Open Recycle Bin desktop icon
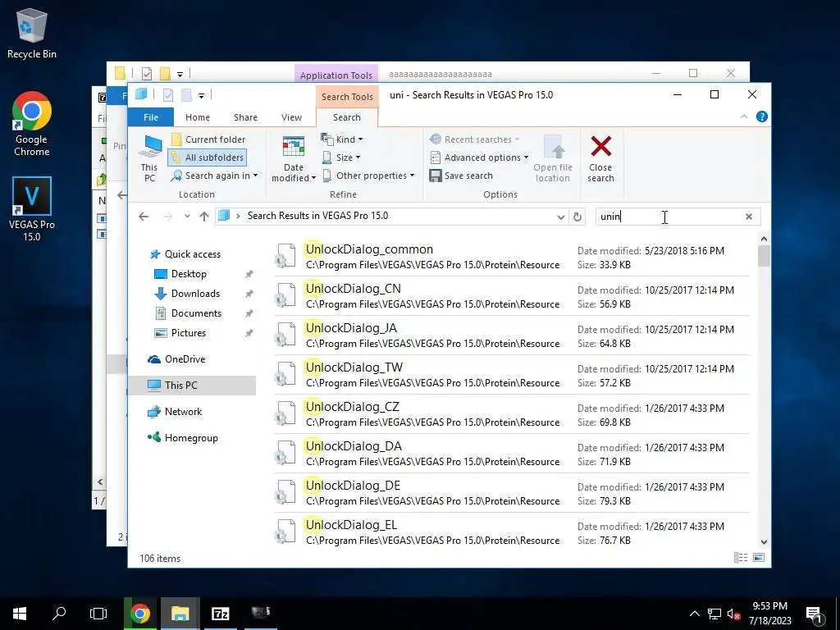840x630 pixels. (x=32, y=34)
